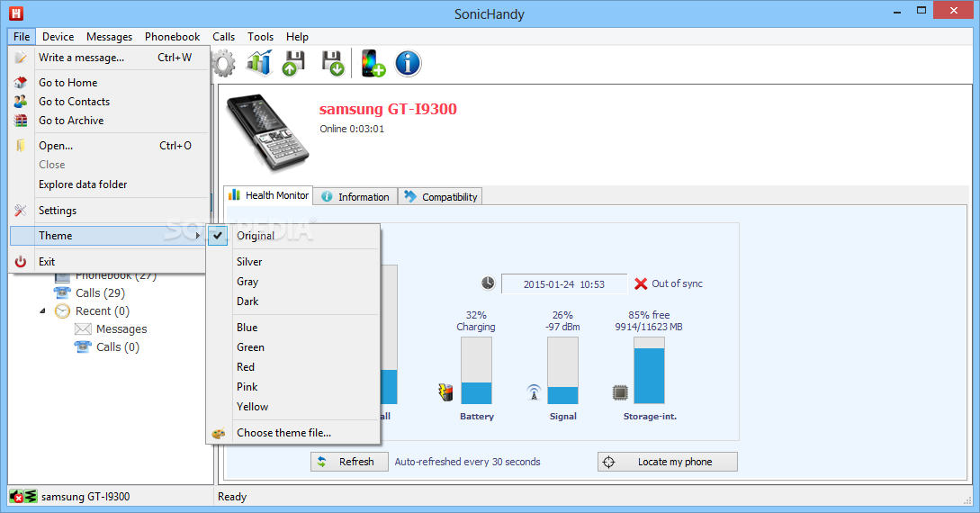Open the Tools menu
The width and height of the screenshot is (980, 513).
pyautogui.click(x=261, y=37)
